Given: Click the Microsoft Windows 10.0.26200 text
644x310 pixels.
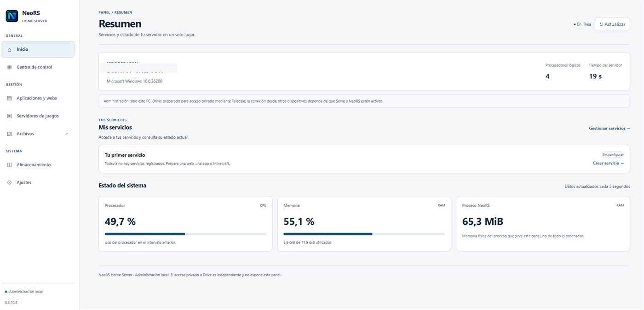Looking at the screenshot, I should [x=134, y=81].
